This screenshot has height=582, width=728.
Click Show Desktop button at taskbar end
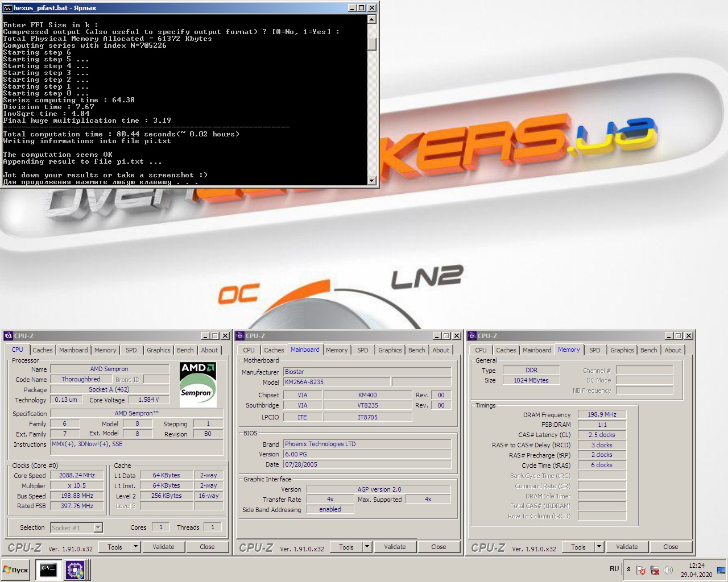click(721, 569)
